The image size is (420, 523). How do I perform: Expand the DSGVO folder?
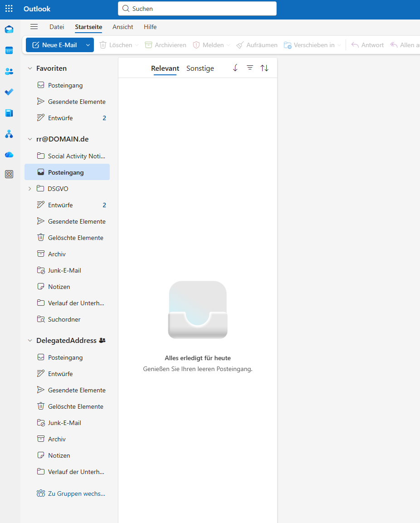click(30, 189)
